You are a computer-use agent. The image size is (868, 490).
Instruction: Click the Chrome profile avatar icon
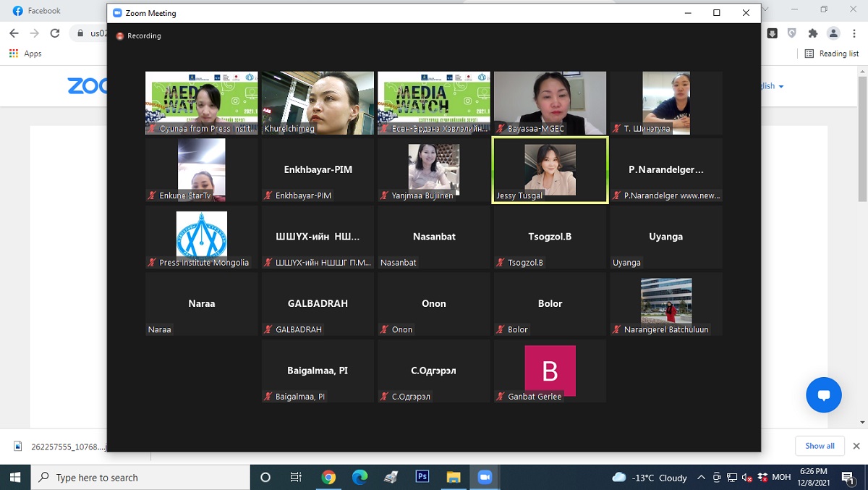point(833,33)
